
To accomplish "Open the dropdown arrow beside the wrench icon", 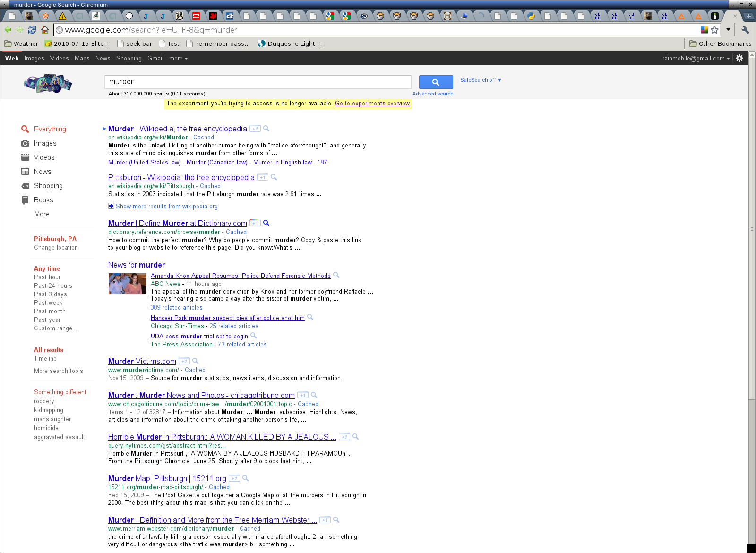I will pos(728,30).
